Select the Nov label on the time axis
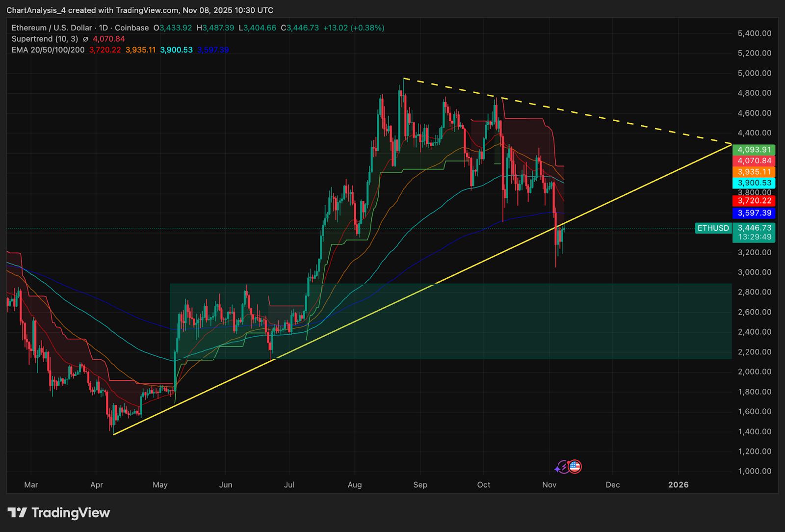 point(549,484)
